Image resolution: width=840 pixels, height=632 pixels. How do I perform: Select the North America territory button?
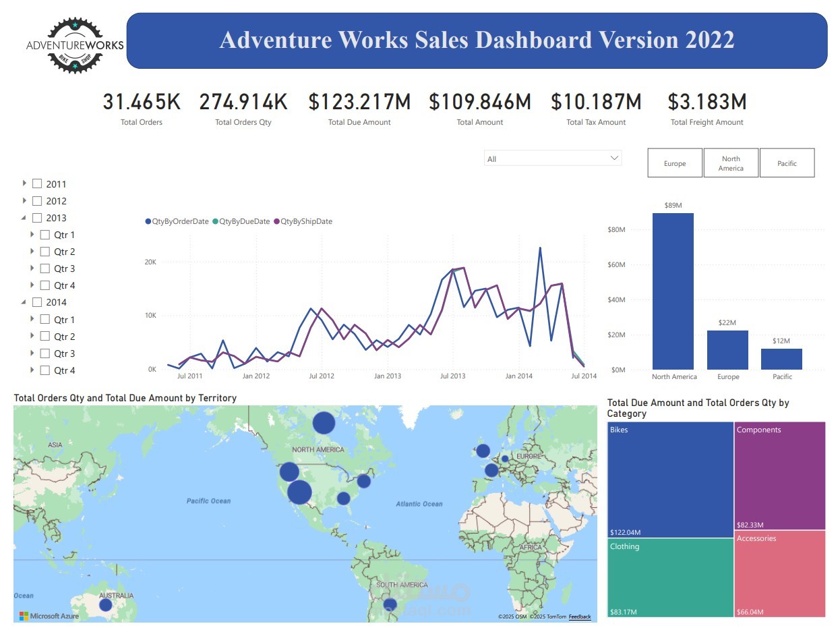731,163
